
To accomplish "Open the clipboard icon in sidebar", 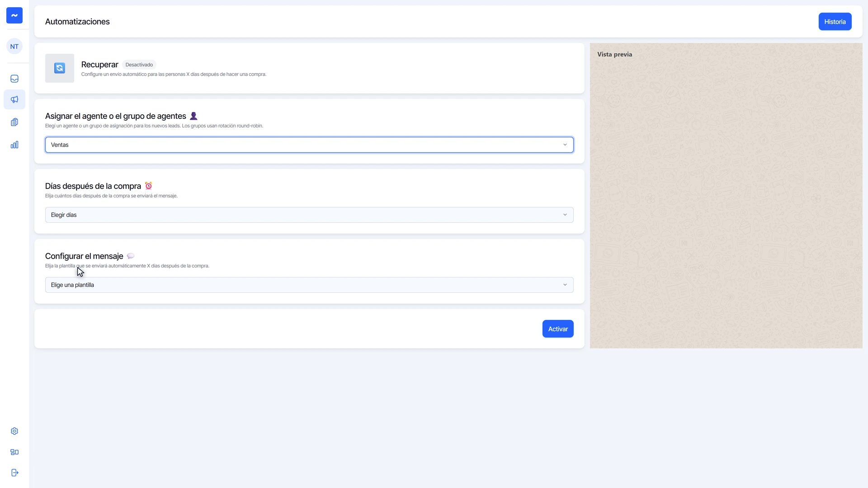I will point(14,122).
